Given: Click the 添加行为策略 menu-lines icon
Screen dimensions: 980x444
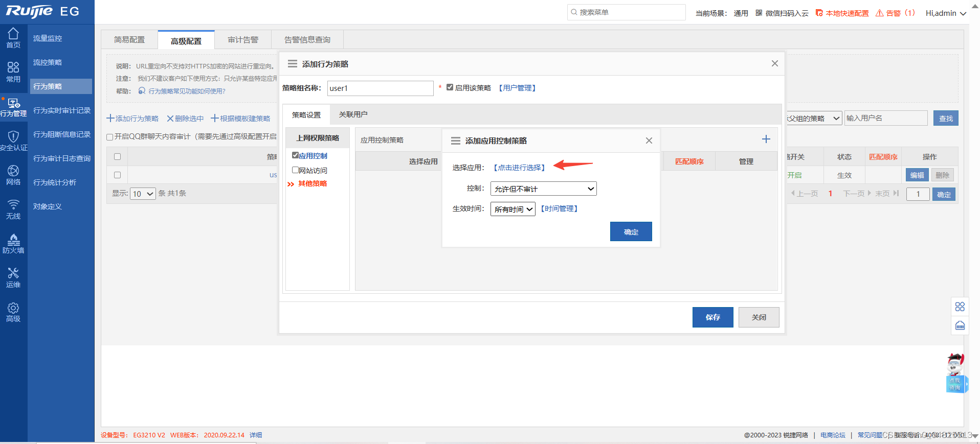Looking at the screenshot, I should (292, 64).
